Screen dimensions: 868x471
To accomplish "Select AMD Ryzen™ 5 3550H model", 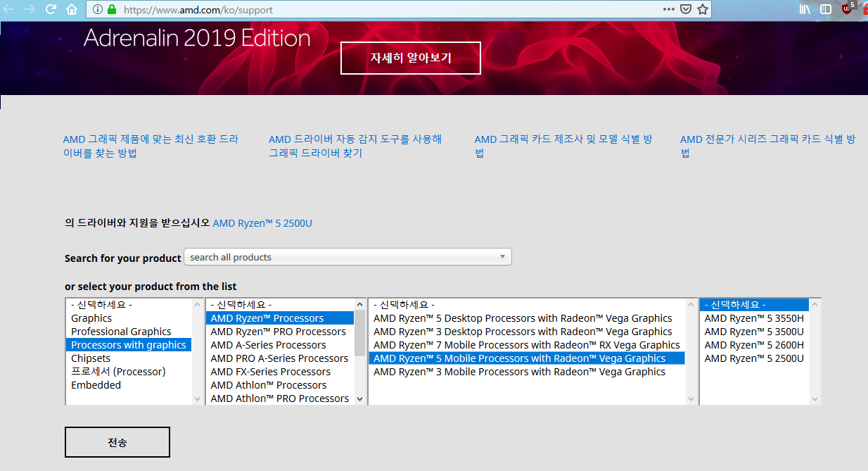I will pos(754,318).
